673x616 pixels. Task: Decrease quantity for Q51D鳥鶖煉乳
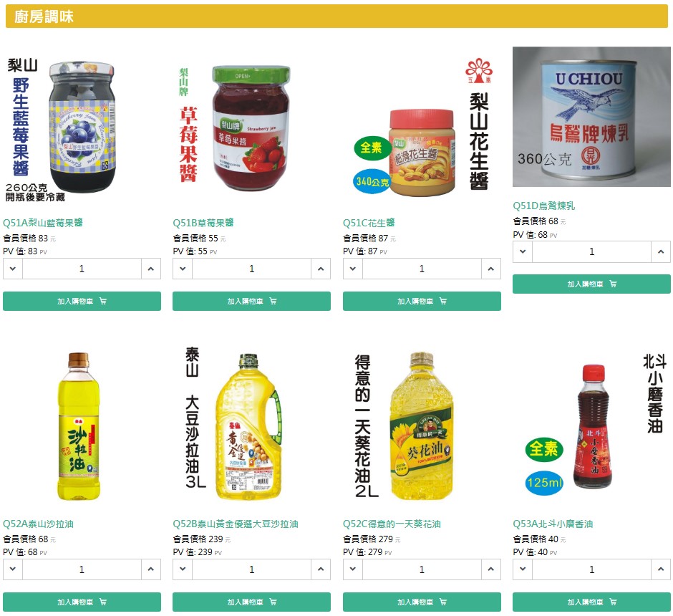click(523, 251)
